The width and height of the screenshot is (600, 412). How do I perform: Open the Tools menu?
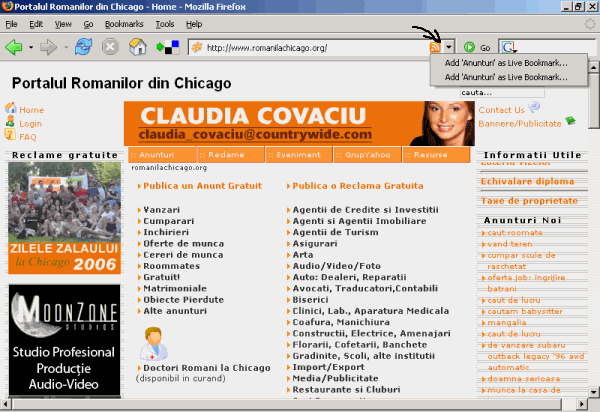point(165,23)
